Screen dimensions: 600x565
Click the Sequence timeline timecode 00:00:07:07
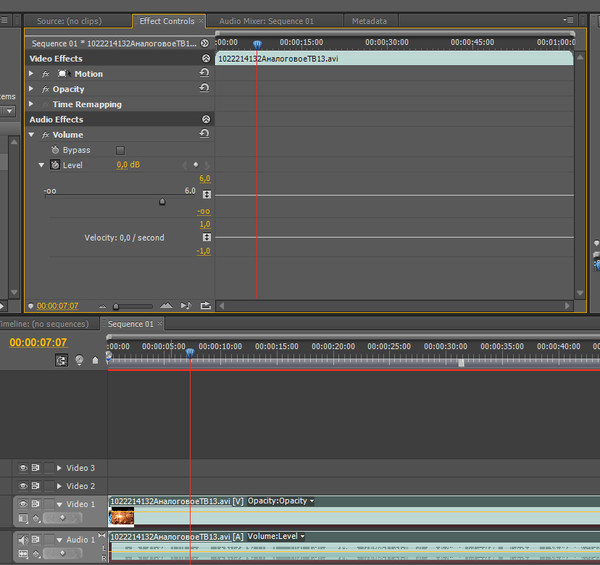(38, 342)
